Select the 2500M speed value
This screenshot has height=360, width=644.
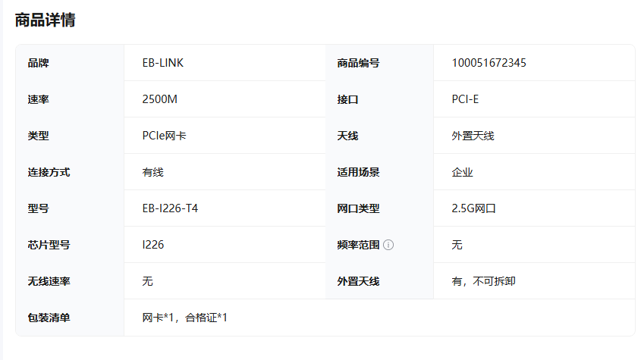(x=160, y=99)
